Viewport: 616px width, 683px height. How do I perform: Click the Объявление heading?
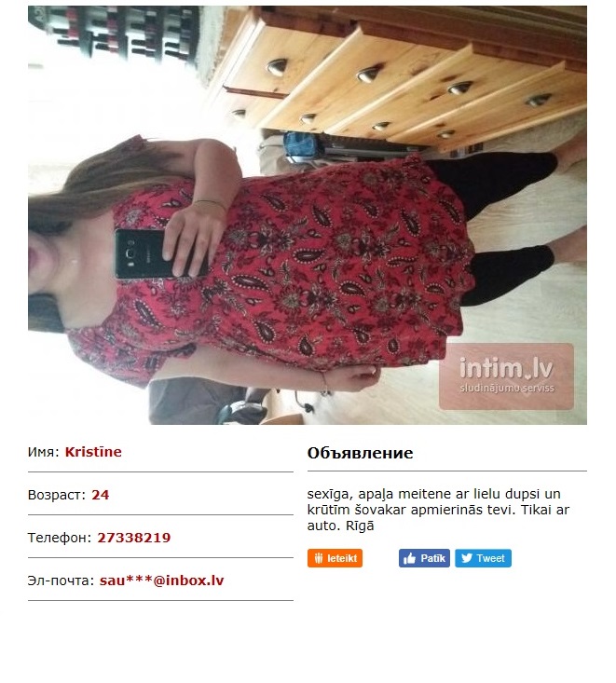(360, 453)
